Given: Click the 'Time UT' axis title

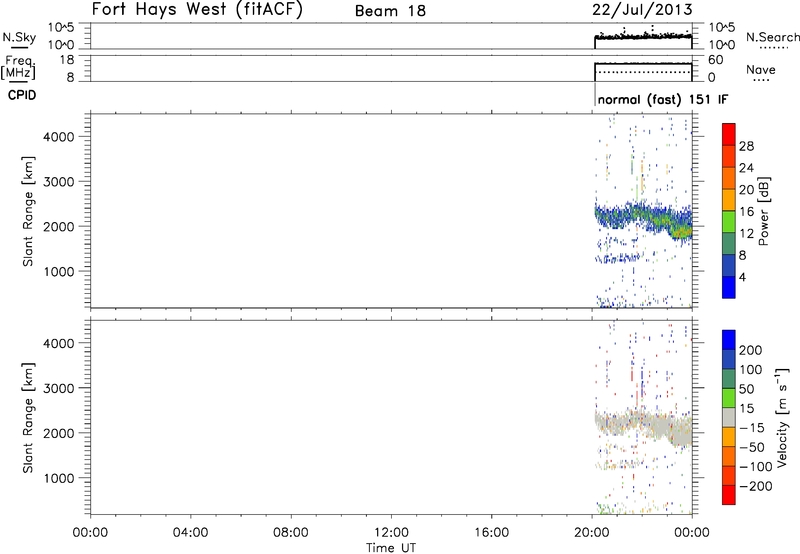Looking at the screenshot, I should pos(391,548).
